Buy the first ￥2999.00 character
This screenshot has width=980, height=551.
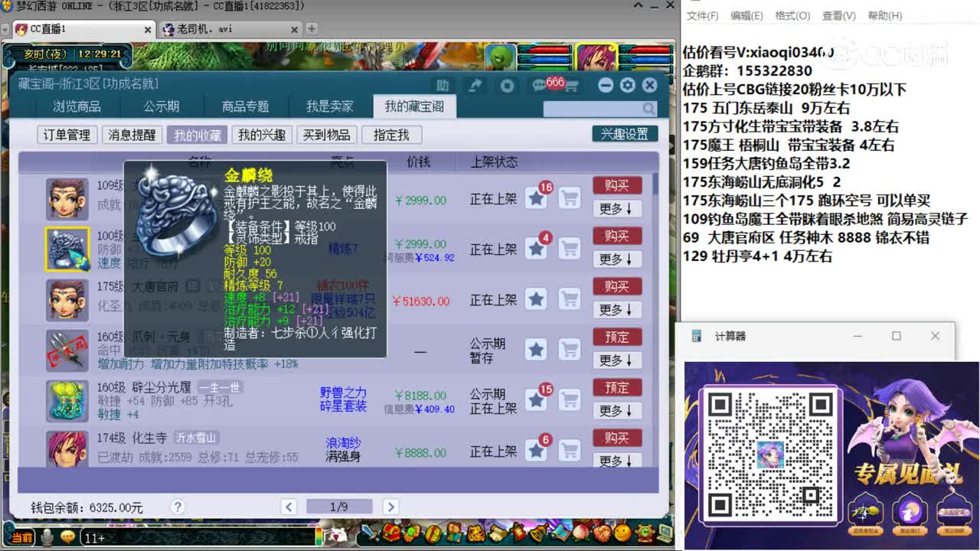pos(616,185)
